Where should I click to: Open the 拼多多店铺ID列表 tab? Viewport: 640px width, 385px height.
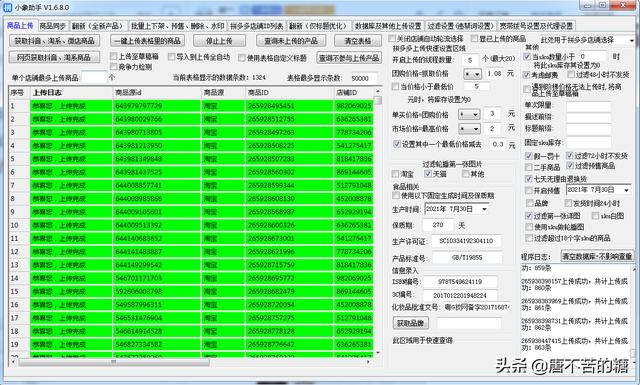(257, 26)
